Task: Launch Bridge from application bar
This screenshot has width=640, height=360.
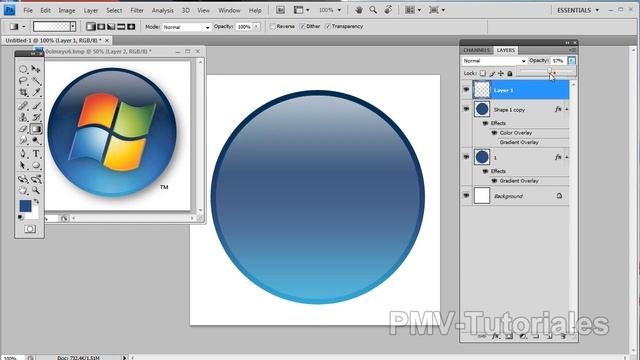Action: coord(280,10)
